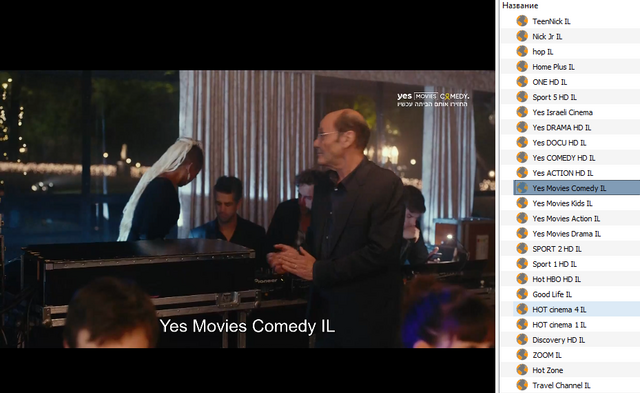Select Sport 5 HD IL channel

tap(554, 97)
